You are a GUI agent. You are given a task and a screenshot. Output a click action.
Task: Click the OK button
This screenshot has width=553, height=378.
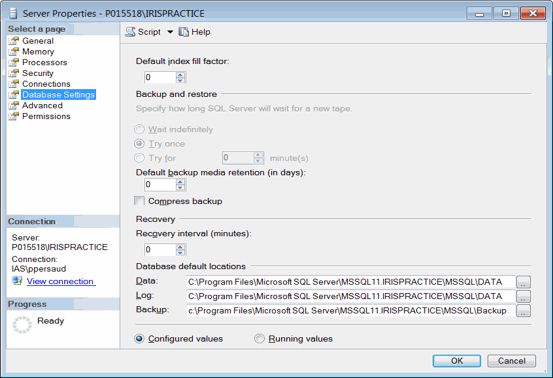pyautogui.click(x=457, y=361)
